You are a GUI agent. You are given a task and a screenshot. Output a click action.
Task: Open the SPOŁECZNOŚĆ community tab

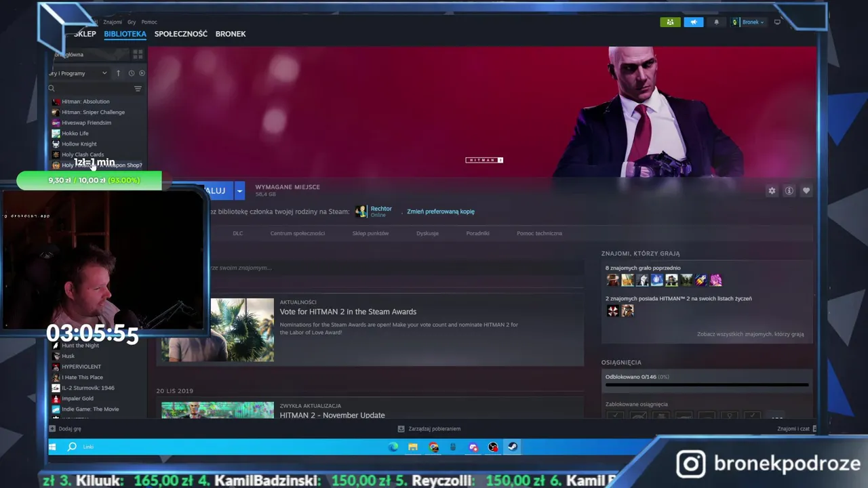tap(180, 34)
